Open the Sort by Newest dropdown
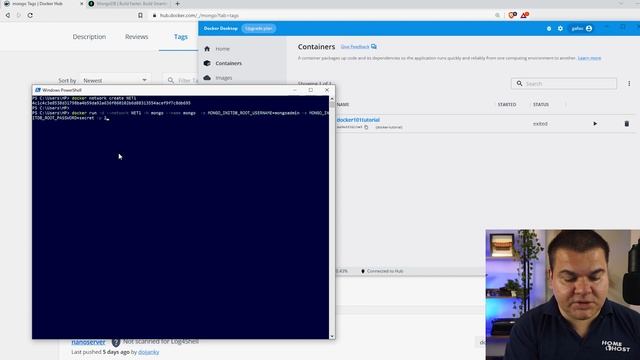640x360 pixels. coord(115,80)
